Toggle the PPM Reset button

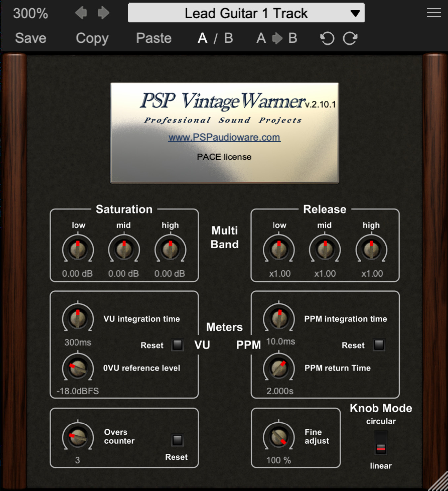click(379, 345)
